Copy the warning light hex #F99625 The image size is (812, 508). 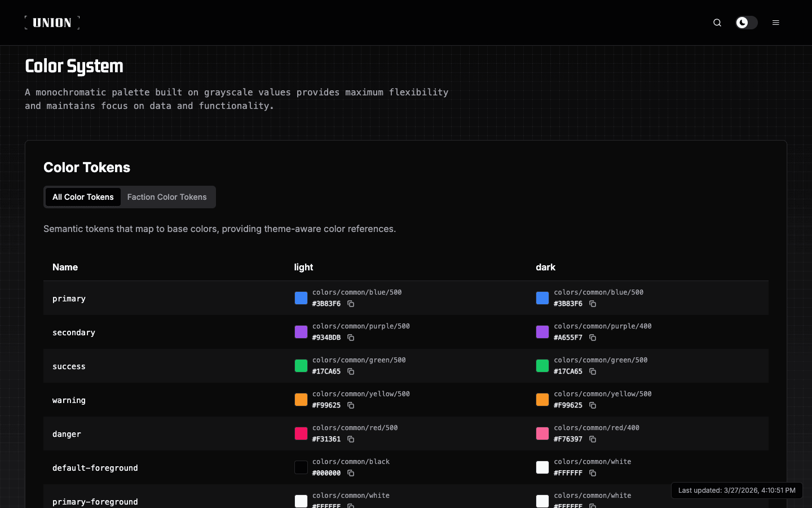350,405
